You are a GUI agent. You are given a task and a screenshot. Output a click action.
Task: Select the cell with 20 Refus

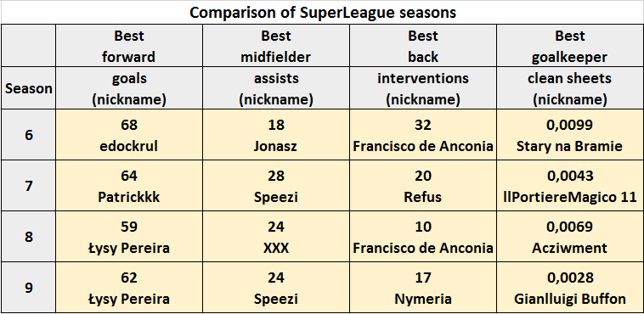pos(423,186)
